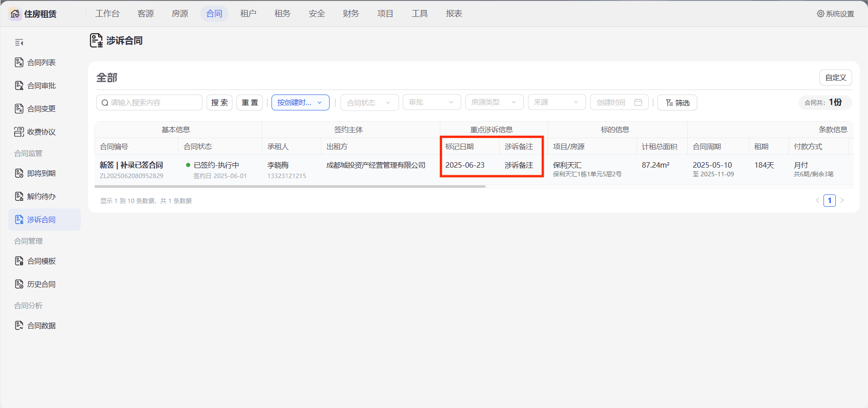Image resolution: width=868 pixels, height=408 pixels.
Task: Open the 安全 top menu
Action: pos(317,14)
